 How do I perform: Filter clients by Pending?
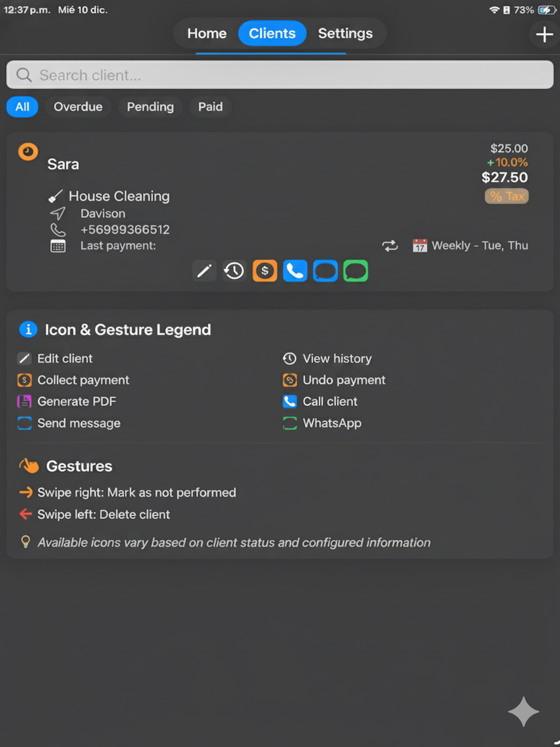coord(150,107)
